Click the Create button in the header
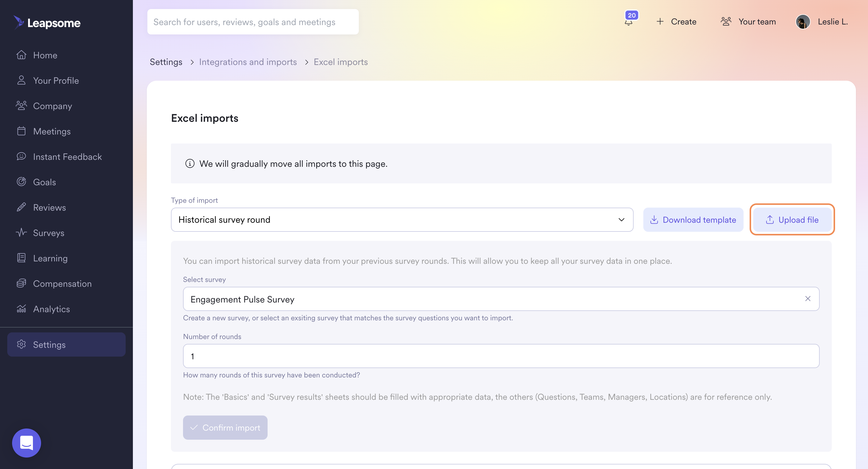The width and height of the screenshot is (868, 469). (677, 21)
